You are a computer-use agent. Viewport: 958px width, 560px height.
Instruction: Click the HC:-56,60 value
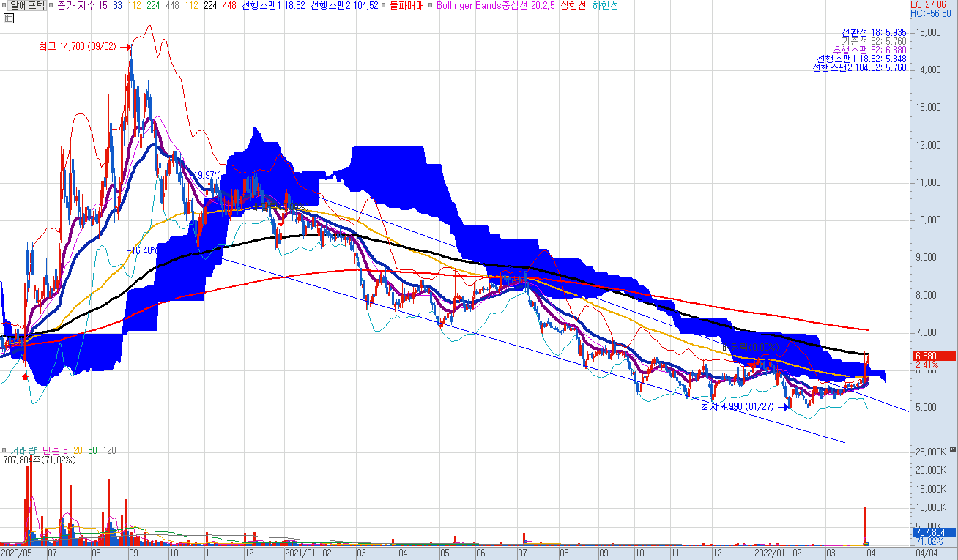932,13
